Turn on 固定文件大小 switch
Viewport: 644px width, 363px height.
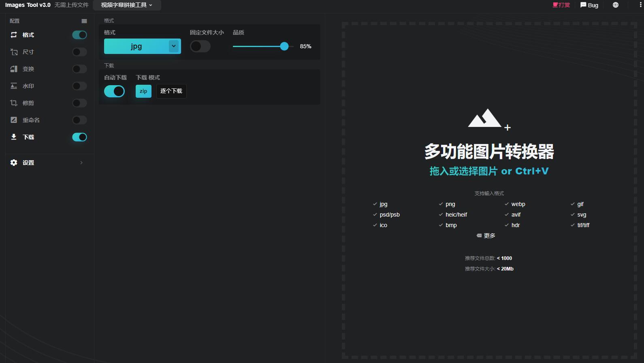200,46
